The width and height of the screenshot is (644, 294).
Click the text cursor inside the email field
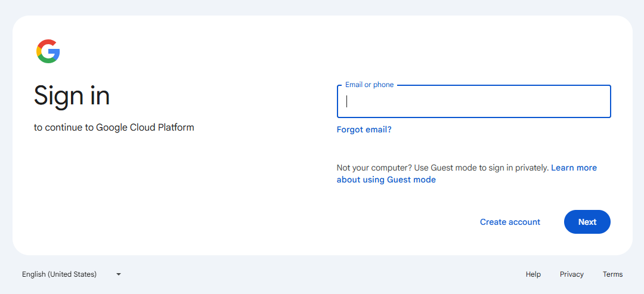[347, 101]
